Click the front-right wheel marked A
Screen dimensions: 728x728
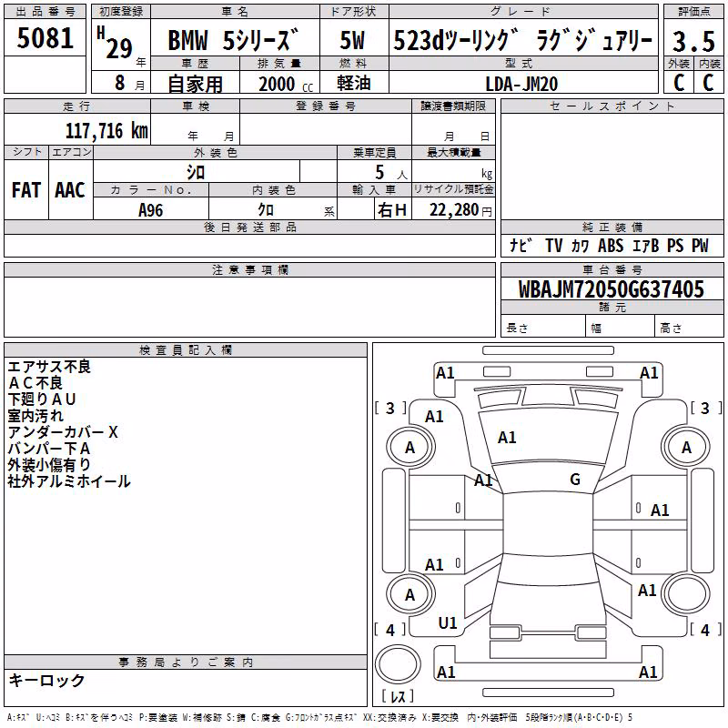[686, 448]
